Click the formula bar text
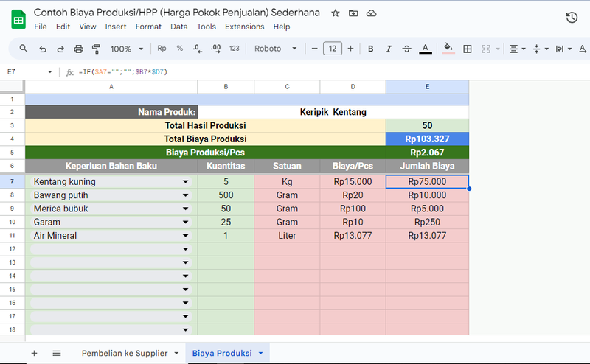Screen dimensions: 590x364 (123, 71)
